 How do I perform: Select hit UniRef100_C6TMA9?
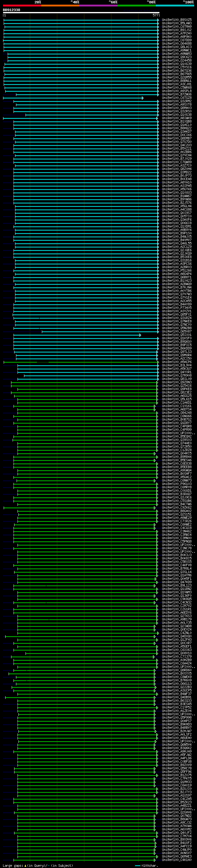176,26
